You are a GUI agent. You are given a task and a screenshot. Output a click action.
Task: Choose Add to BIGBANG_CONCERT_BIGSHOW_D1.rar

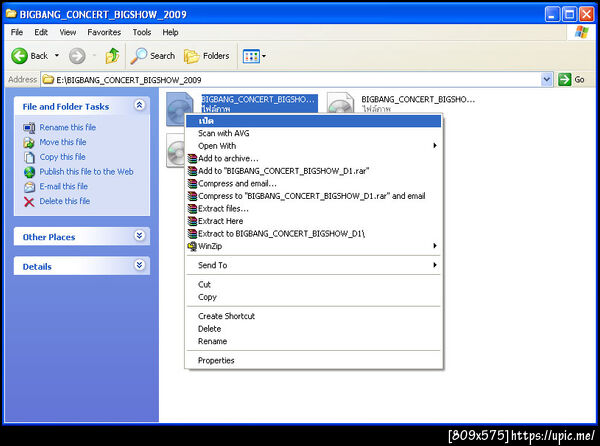313,171
